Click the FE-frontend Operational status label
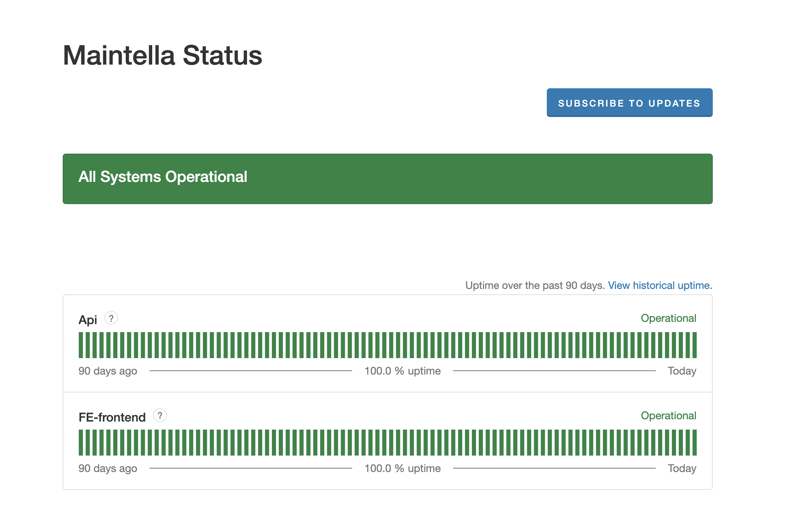 pos(668,416)
